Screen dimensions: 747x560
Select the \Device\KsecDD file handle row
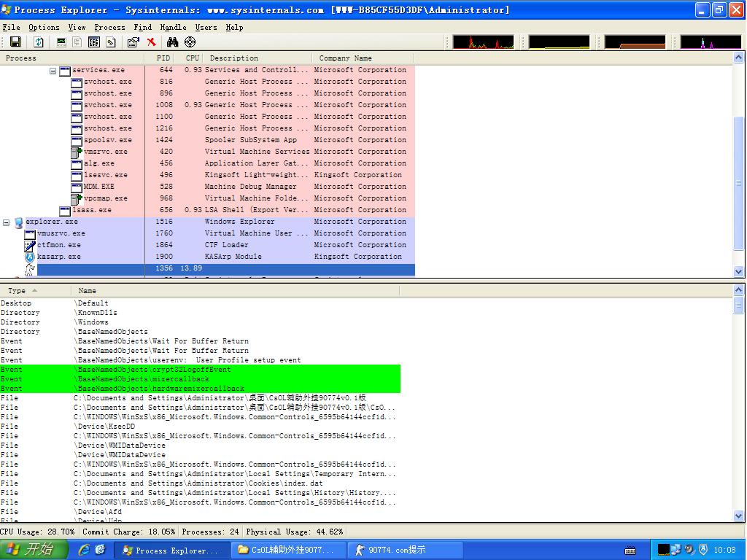coord(200,426)
